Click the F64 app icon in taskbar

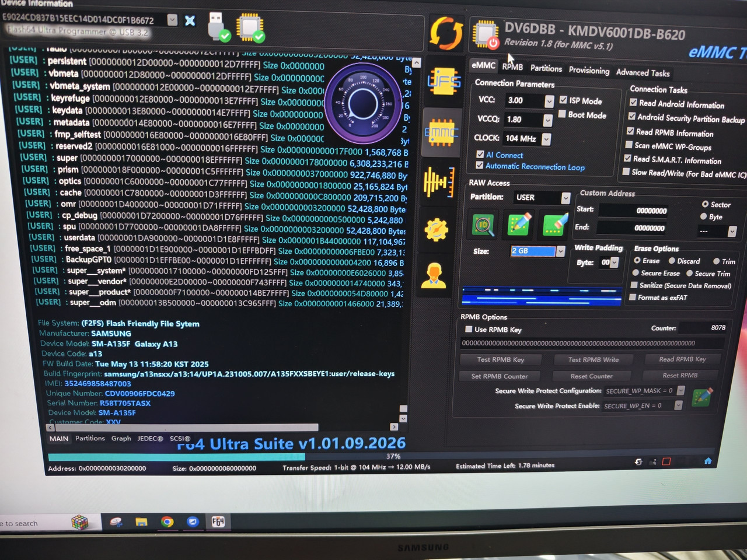click(218, 521)
